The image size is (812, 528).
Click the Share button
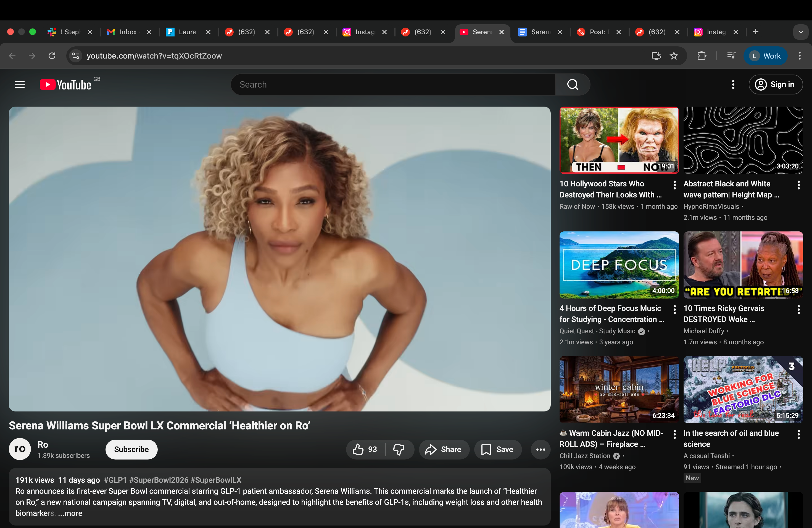[x=444, y=449]
